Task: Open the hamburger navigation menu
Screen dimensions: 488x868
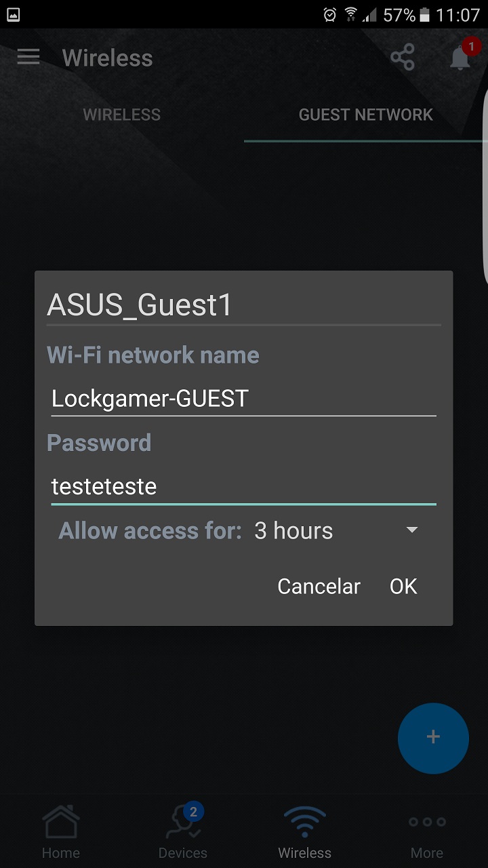Action: [x=28, y=57]
